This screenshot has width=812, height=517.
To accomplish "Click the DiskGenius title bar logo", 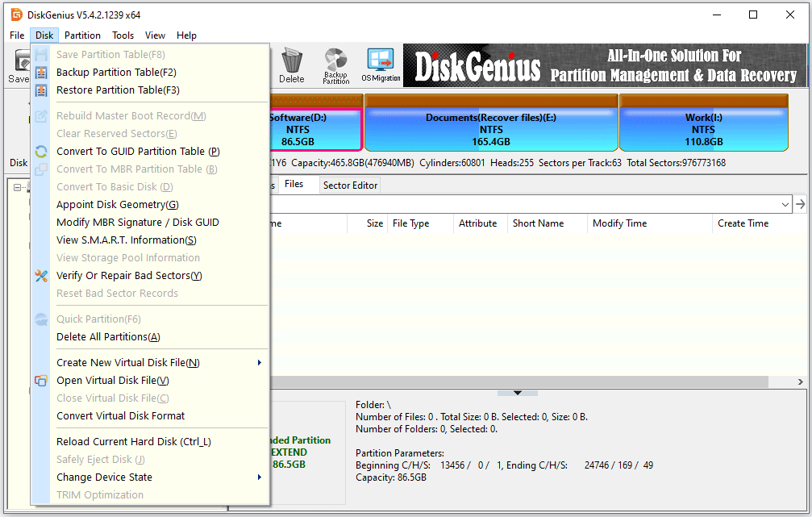I will pyautogui.click(x=17, y=15).
